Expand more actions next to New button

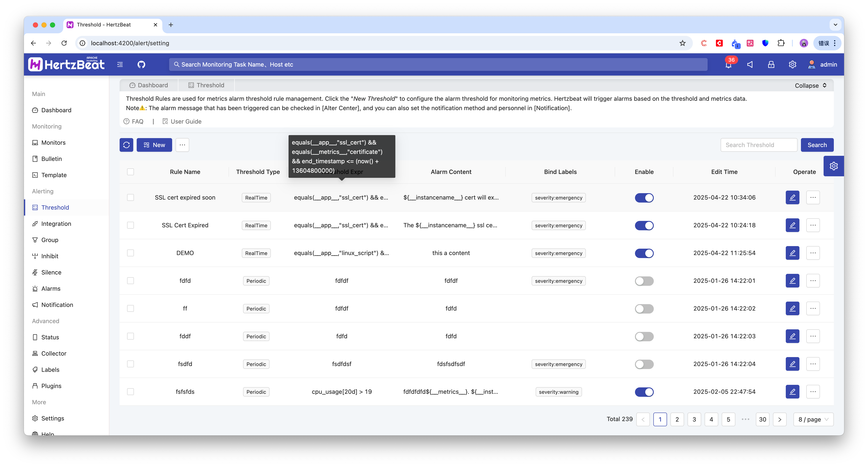click(182, 145)
